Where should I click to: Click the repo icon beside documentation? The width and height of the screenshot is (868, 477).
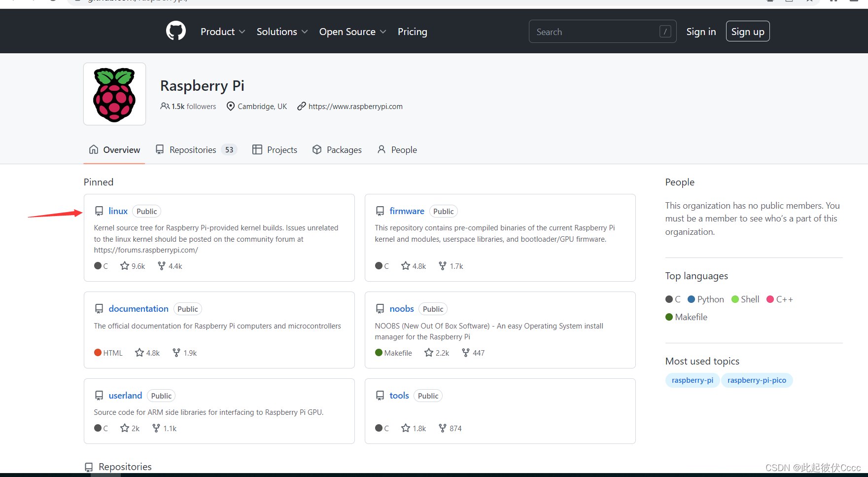(99, 309)
